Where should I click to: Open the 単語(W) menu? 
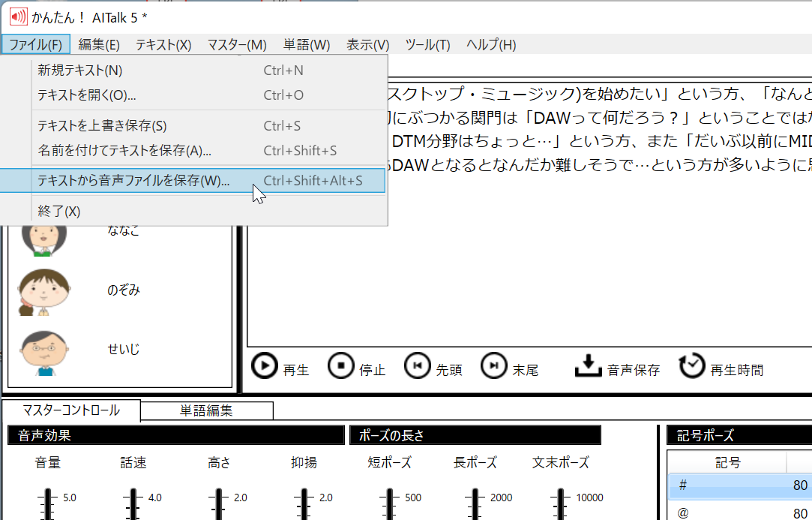(307, 44)
